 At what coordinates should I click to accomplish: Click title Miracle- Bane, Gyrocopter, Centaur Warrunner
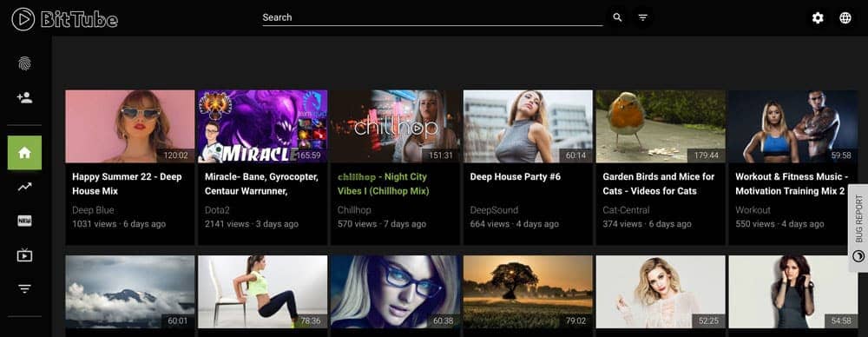[261, 184]
